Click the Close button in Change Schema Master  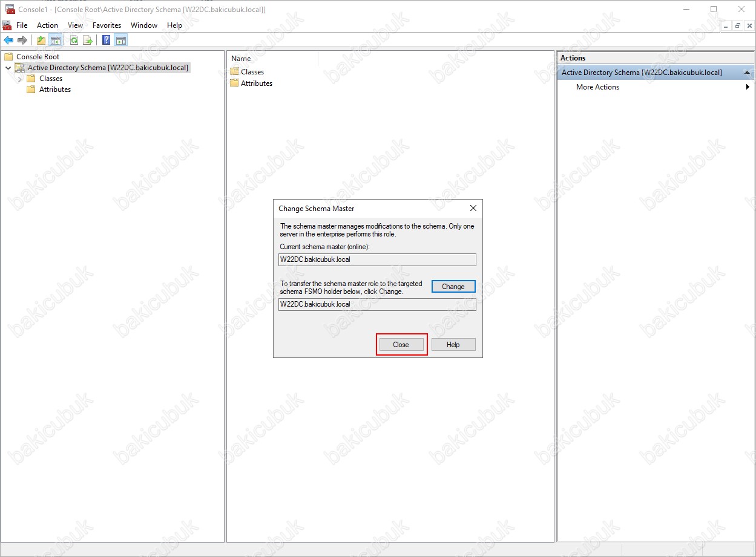point(401,345)
